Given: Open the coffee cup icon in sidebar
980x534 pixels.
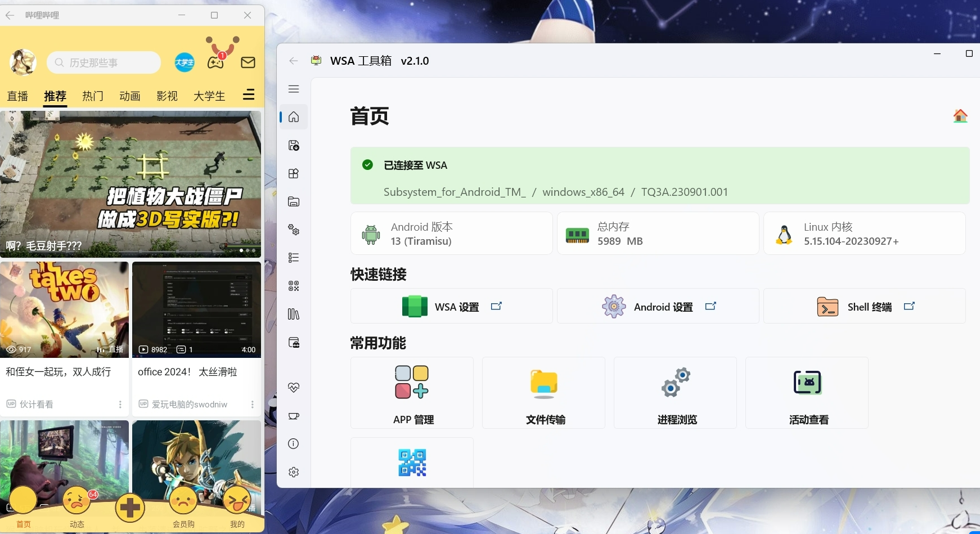Looking at the screenshot, I should [x=294, y=416].
